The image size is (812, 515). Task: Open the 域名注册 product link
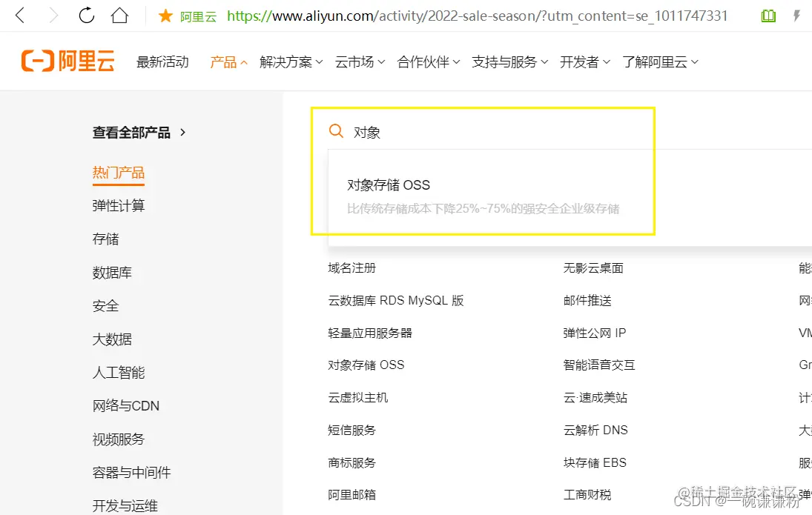[351, 268]
